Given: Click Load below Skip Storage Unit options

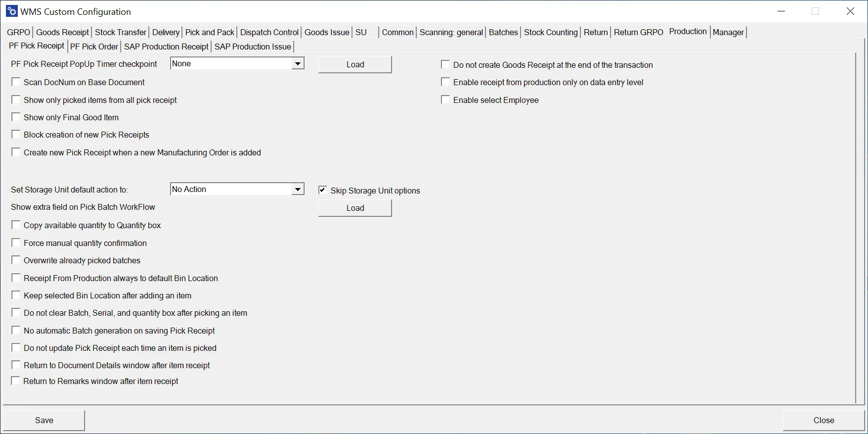Looking at the screenshot, I should coord(355,208).
